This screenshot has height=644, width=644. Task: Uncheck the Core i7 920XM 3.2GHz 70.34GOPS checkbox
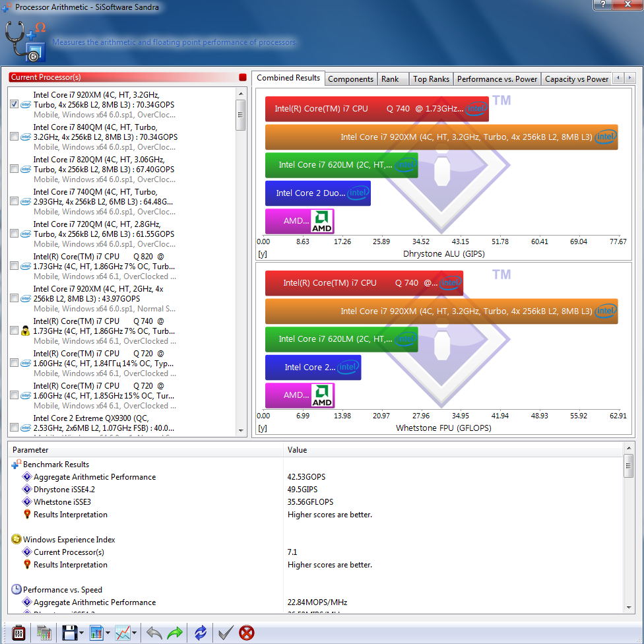tap(14, 104)
